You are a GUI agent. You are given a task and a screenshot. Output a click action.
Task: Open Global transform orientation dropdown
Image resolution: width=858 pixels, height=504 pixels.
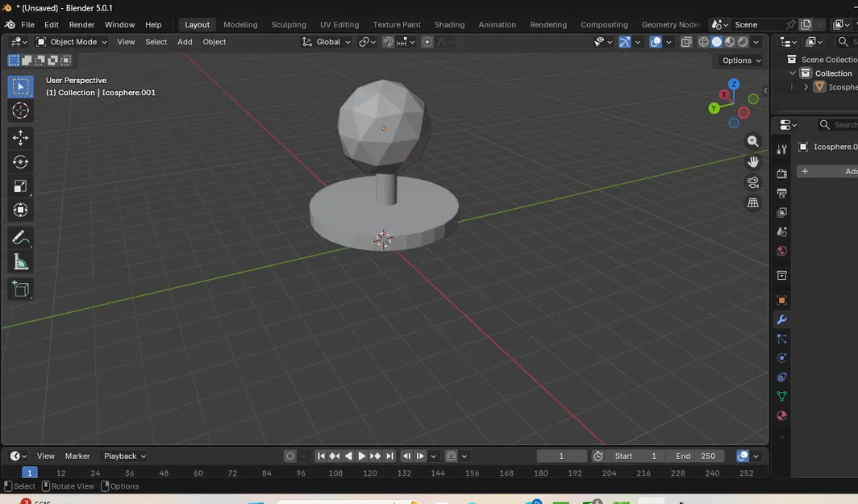coord(327,42)
